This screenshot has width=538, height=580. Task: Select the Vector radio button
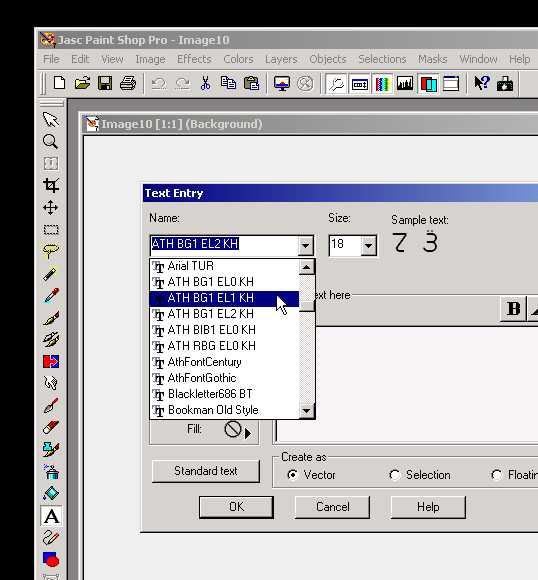pyautogui.click(x=292, y=475)
